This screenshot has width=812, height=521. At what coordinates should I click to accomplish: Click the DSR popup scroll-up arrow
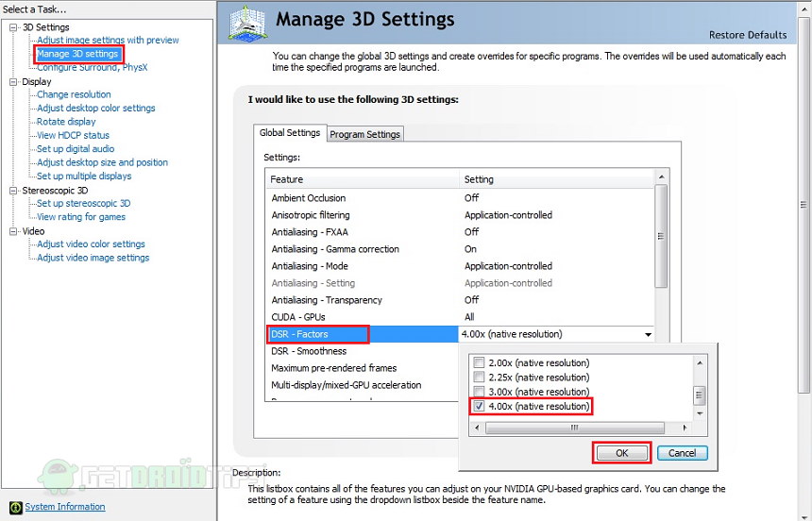tap(700, 362)
